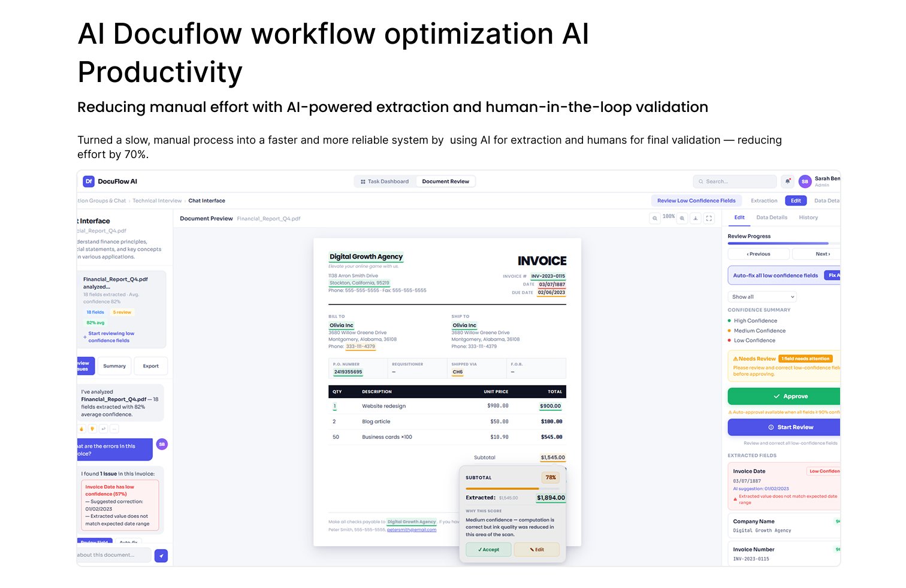Image resolution: width=906 pixels, height=588 pixels.
Task: Zoom in the document preview
Action: pos(682,219)
